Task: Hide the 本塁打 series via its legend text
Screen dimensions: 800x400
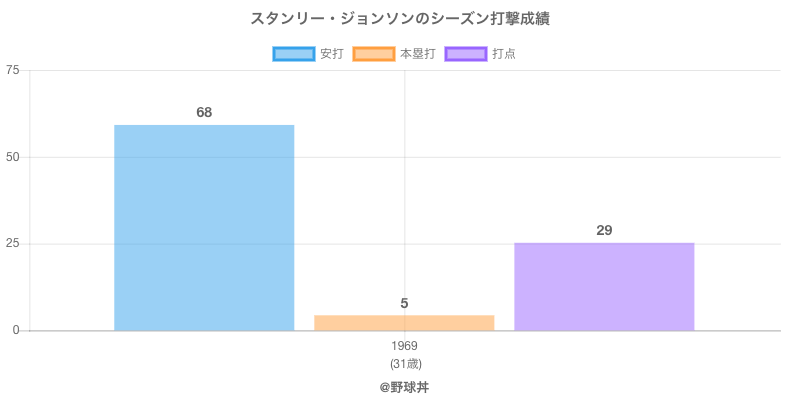Action: [x=417, y=54]
